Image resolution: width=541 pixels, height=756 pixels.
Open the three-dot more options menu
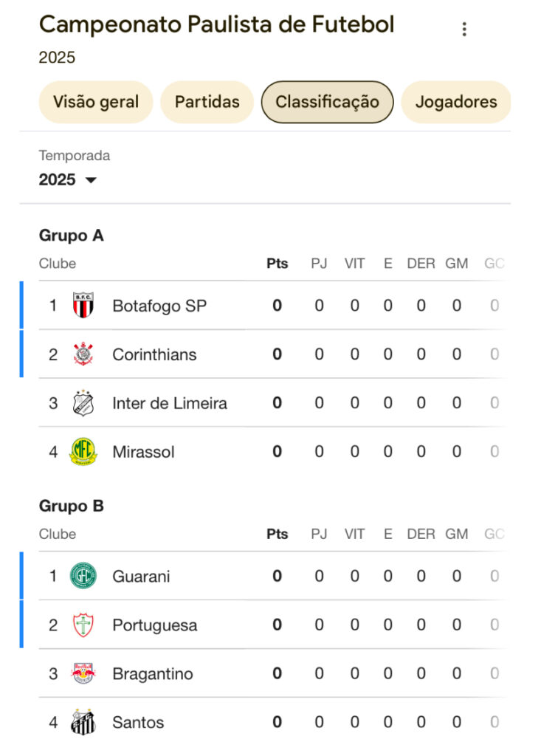pyautogui.click(x=464, y=30)
